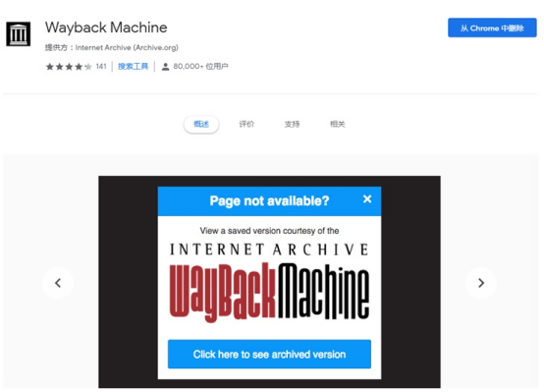
Task: Click the WayBackMachine logo in screenshot
Action: [269, 292]
